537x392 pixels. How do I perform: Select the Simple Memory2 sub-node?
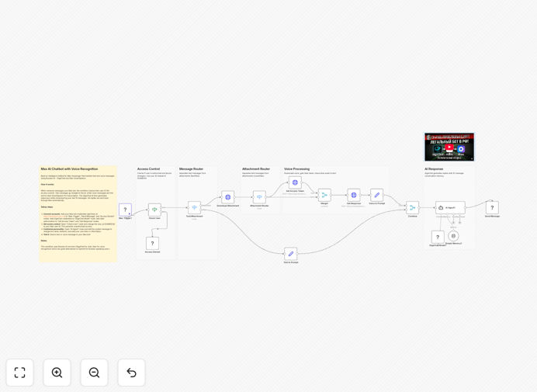[x=453, y=236]
